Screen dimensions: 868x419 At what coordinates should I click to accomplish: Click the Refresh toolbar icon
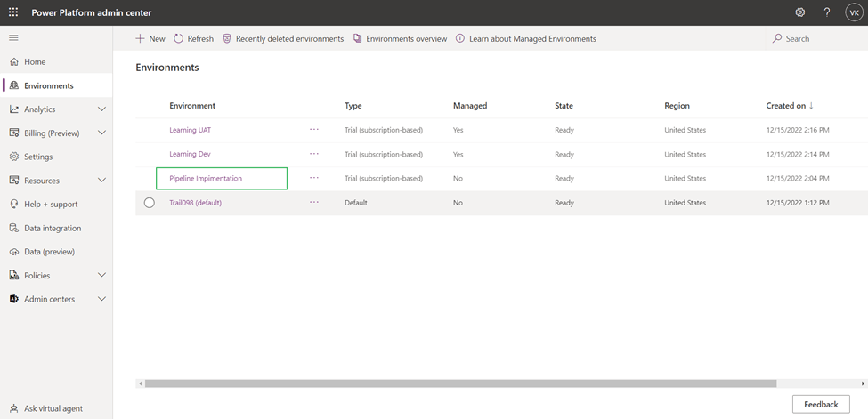[x=179, y=39]
